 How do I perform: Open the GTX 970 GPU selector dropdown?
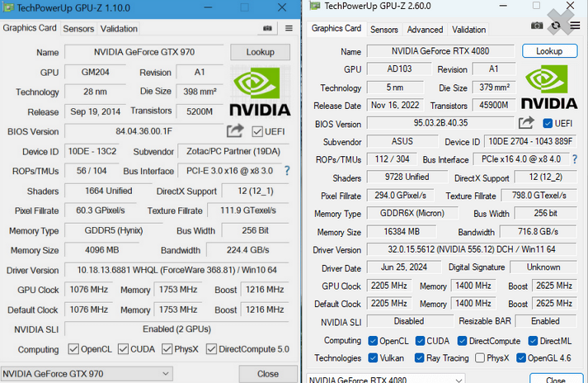87,374
